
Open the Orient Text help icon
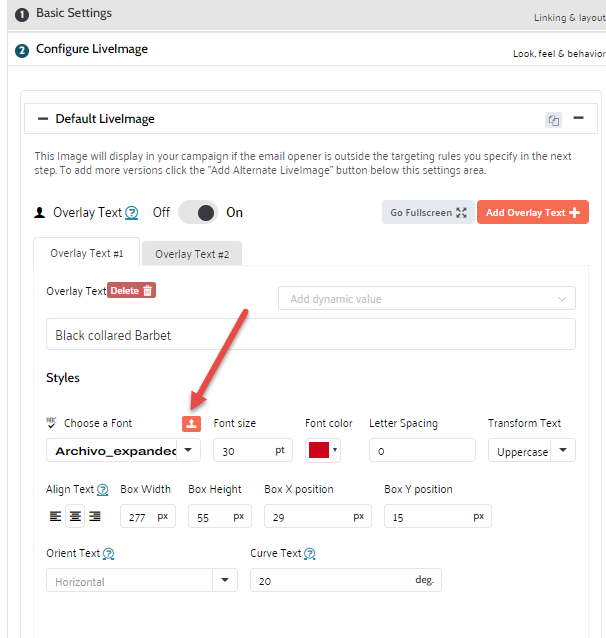coord(108,553)
